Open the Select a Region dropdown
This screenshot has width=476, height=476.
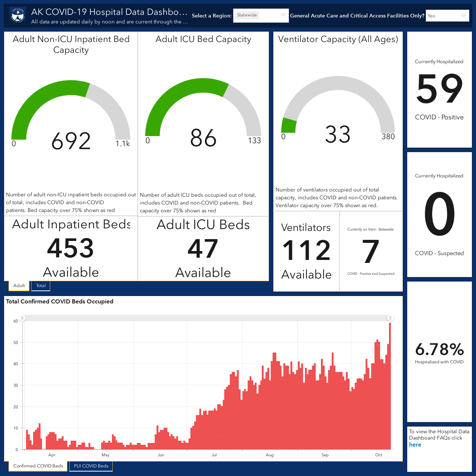point(261,16)
